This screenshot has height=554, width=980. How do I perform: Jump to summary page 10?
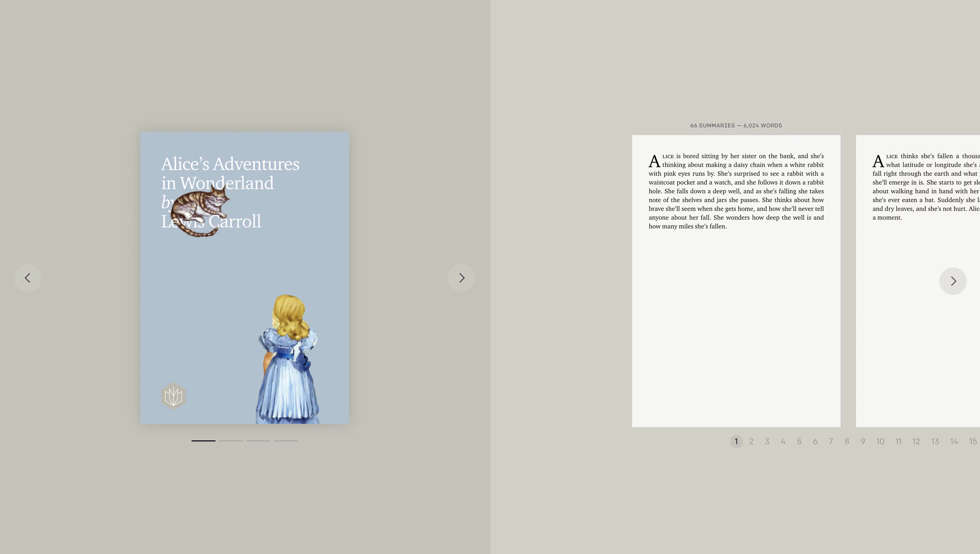click(x=880, y=441)
